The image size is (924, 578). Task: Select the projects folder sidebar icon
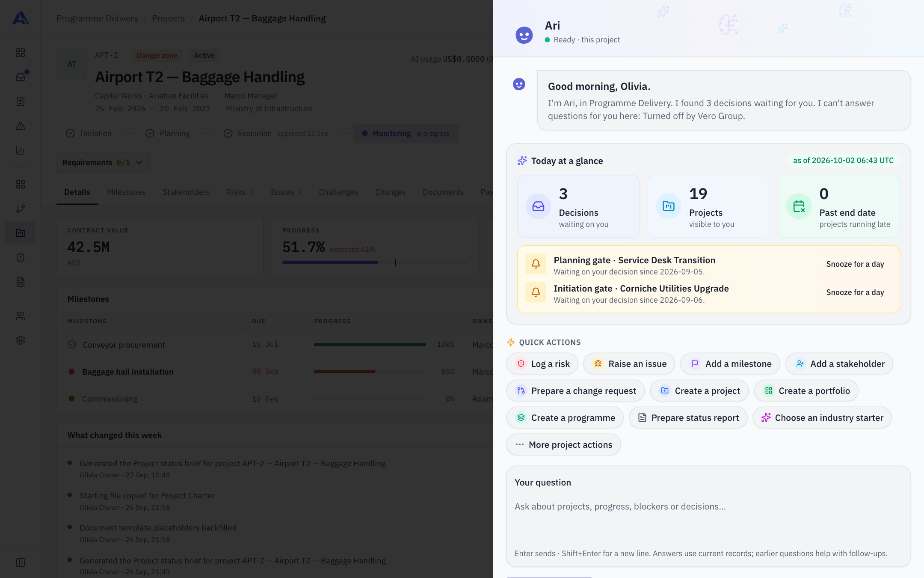(21, 233)
